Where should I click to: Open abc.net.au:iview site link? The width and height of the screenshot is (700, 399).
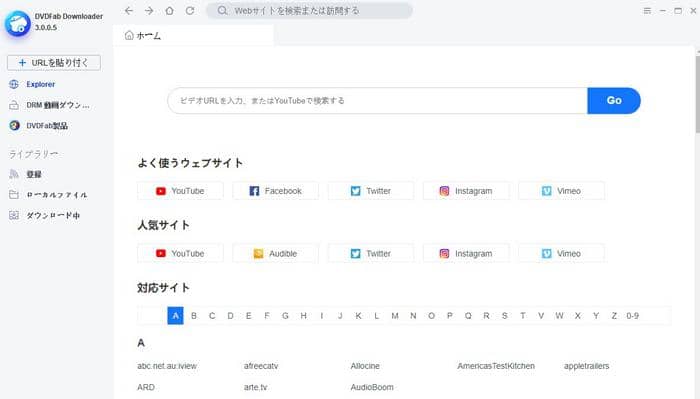point(167,366)
